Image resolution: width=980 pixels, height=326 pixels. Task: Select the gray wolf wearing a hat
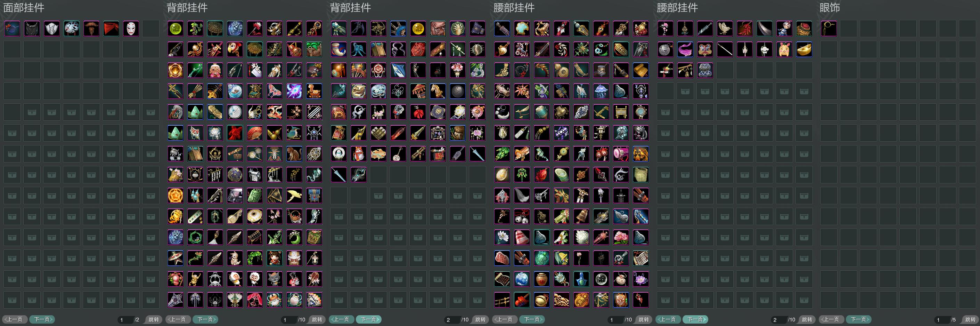274,279
